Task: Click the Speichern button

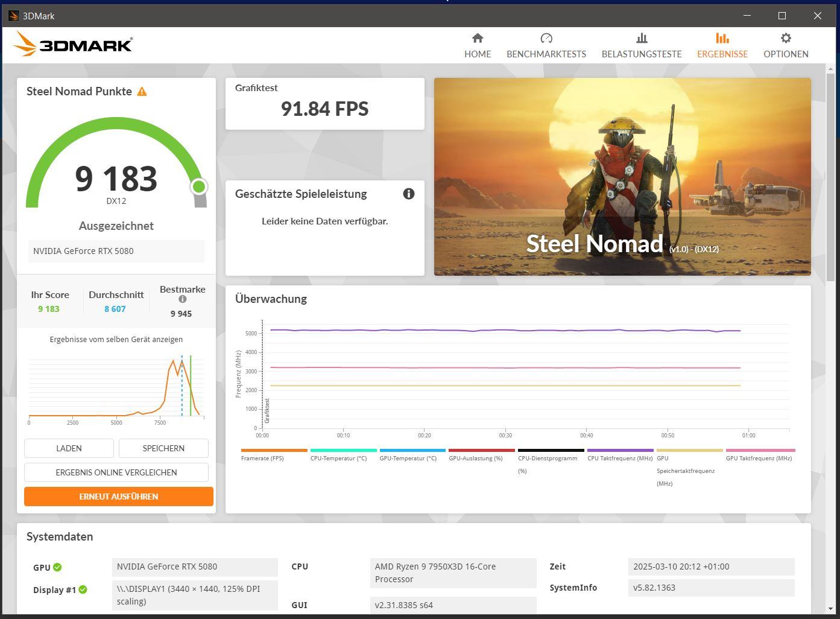Action: 163,448
